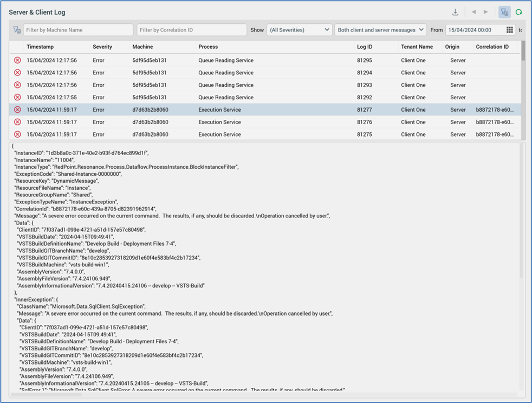Expand Both client and server messages dropdown

(380, 30)
